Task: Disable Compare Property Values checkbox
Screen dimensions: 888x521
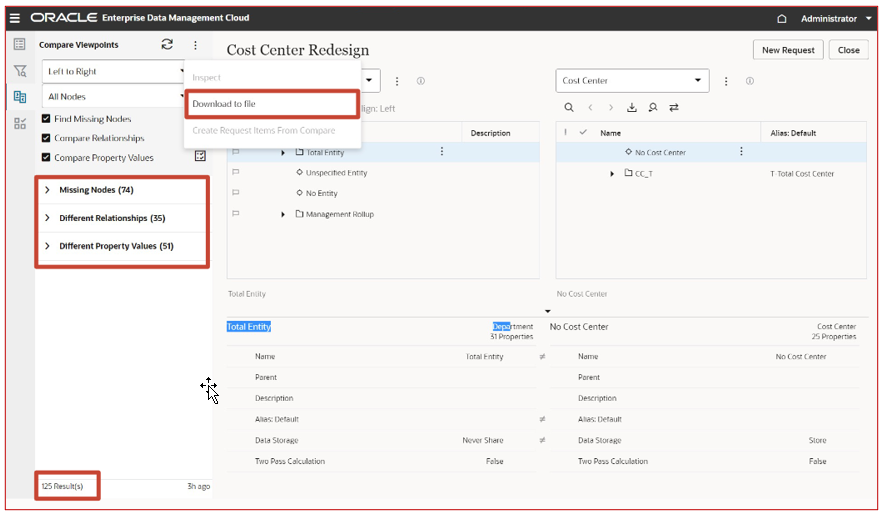Action: pyautogui.click(x=46, y=157)
